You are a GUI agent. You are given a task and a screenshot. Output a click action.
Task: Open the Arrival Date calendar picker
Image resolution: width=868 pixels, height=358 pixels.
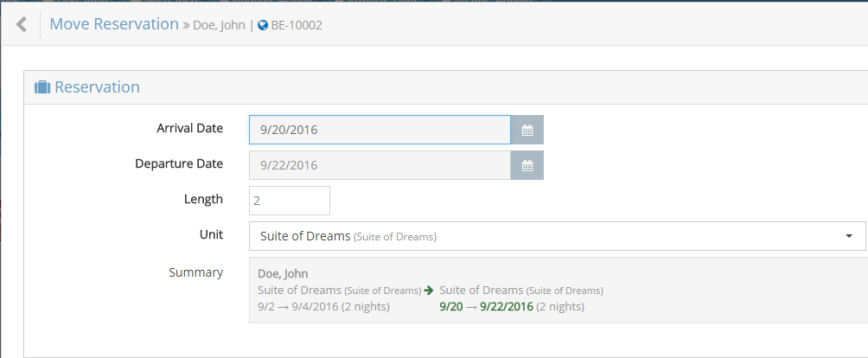(527, 131)
